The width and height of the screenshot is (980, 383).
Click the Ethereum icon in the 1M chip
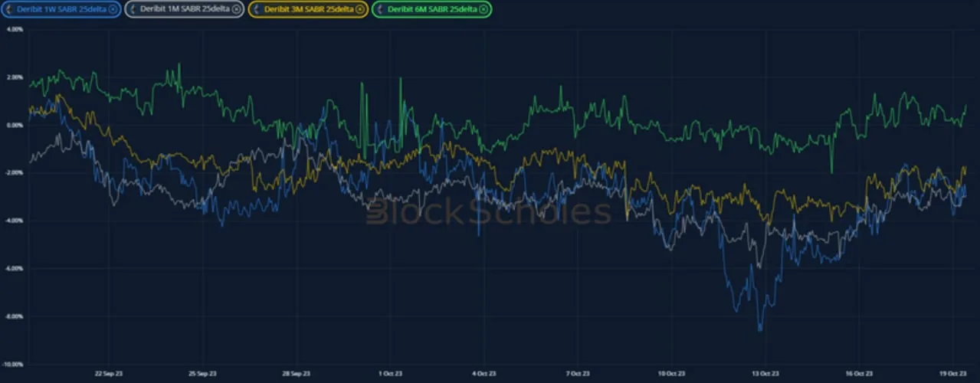[133, 9]
